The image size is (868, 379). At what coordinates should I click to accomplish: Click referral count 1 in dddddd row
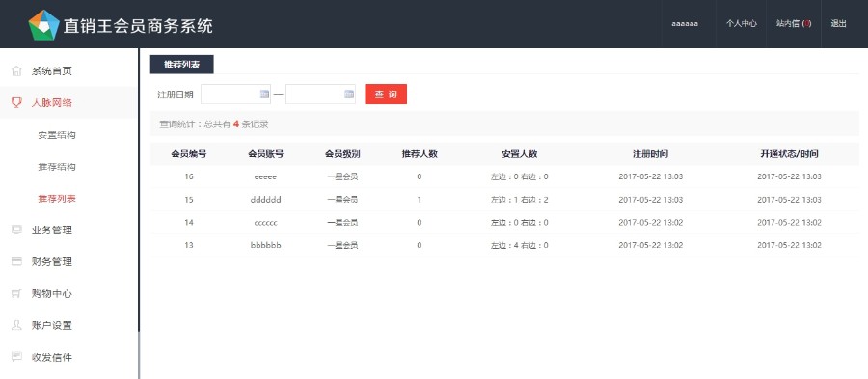pos(420,200)
